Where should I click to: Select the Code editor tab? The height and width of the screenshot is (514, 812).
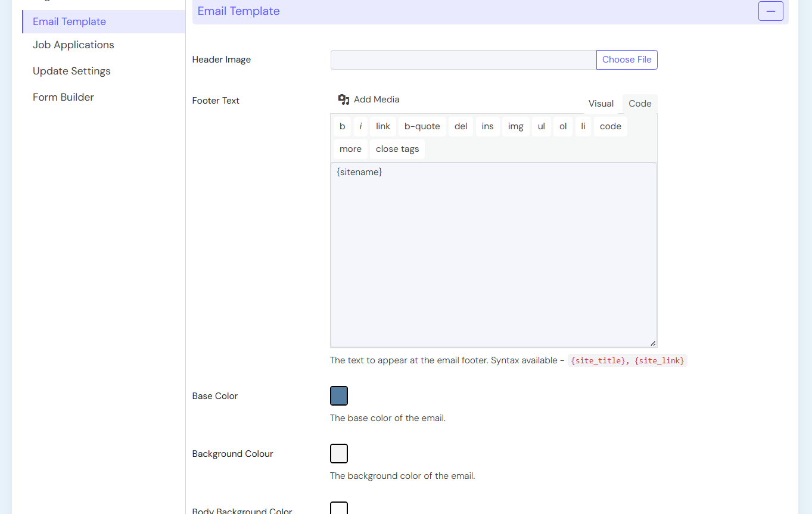pyautogui.click(x=640, y=104)
